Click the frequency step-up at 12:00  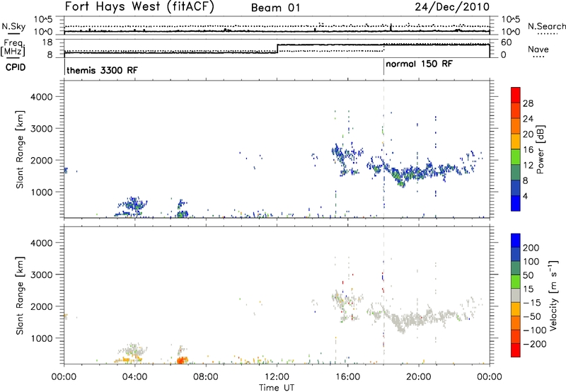277,48
